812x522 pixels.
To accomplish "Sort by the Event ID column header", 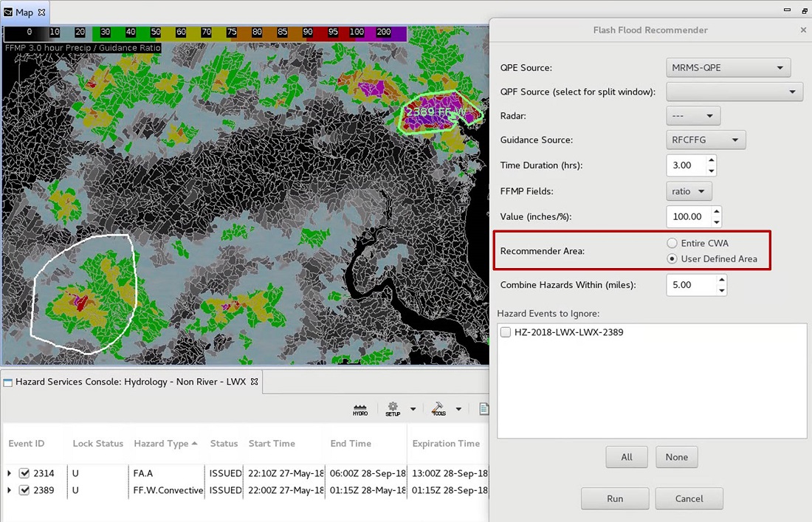I will 27,444.
